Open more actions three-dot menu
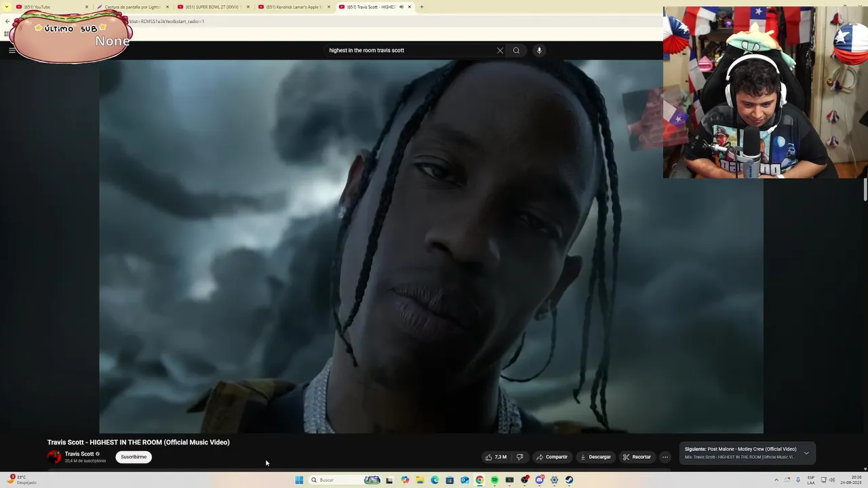The image size is (868, 488). click(665, 457)
